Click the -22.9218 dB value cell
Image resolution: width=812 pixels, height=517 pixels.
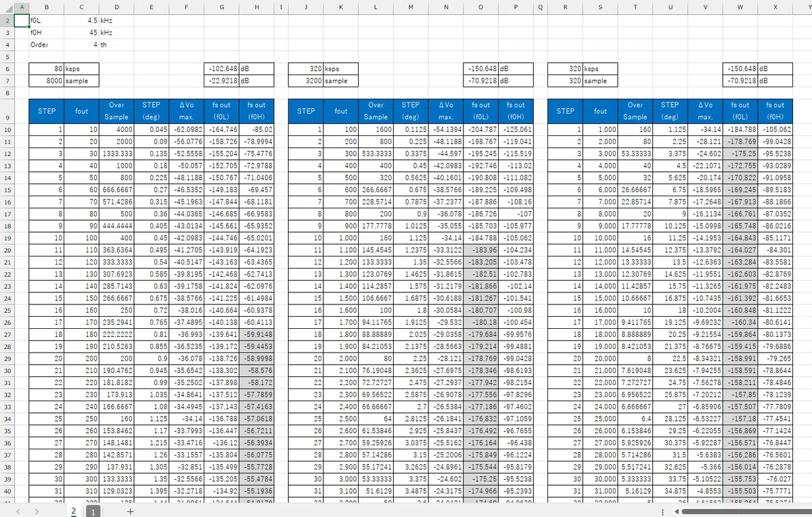click(x=223, y=81)
